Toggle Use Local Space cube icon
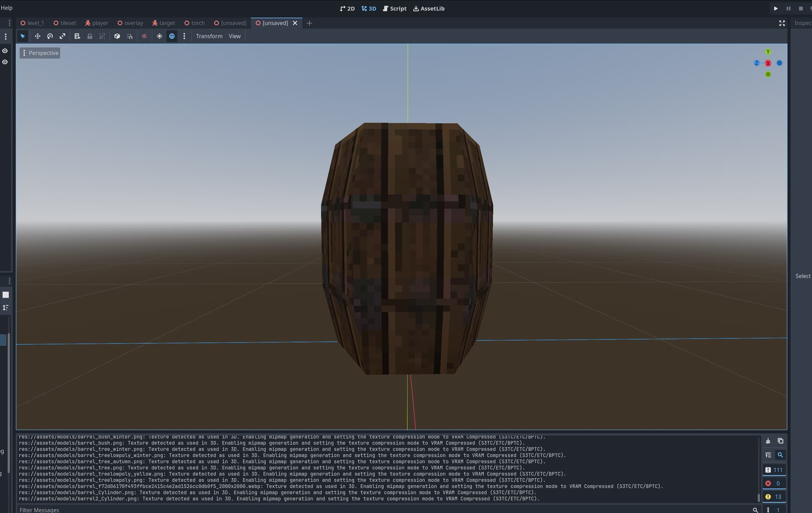The height and width of the screenshot is (513, 812). point(117,36)
